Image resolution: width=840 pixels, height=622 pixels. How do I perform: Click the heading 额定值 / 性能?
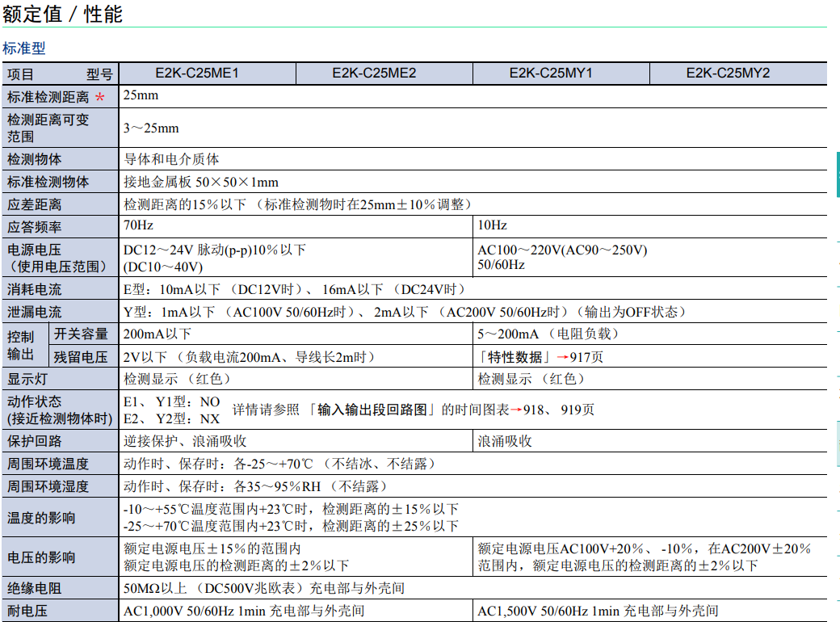point(62,14)
